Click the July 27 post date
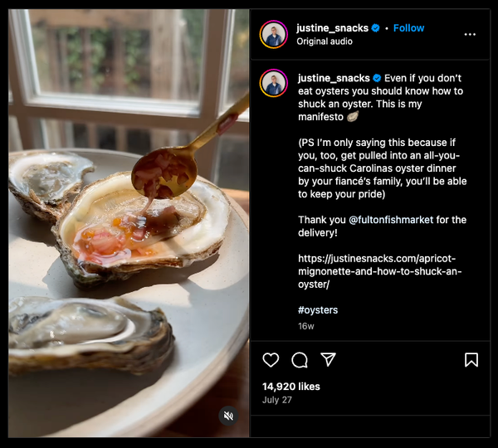Screen dimensions: 498x448 (x=276, y=400)
